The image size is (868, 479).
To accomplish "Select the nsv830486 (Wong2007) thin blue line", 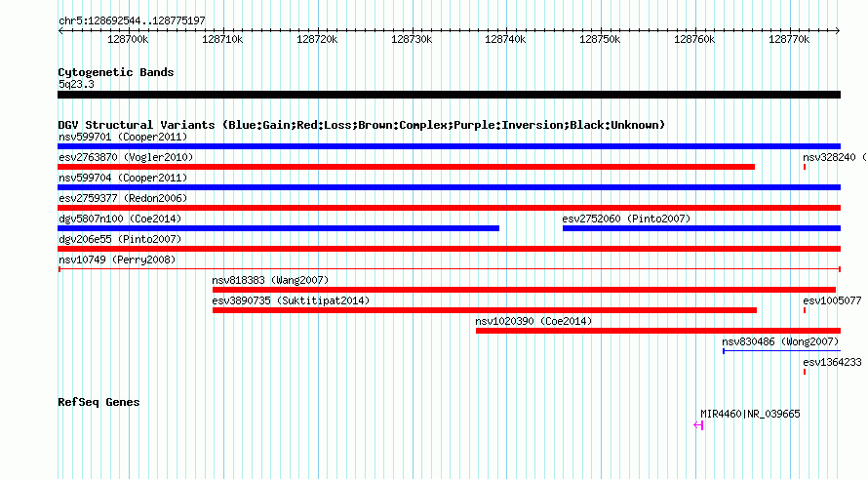I will [x=781, y=351].
